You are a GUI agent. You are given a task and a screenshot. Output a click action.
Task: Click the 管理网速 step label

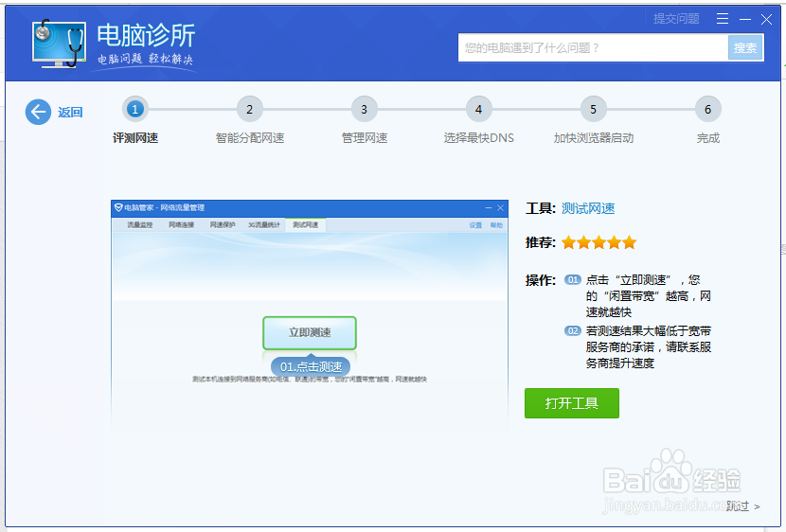click(365, 138)
